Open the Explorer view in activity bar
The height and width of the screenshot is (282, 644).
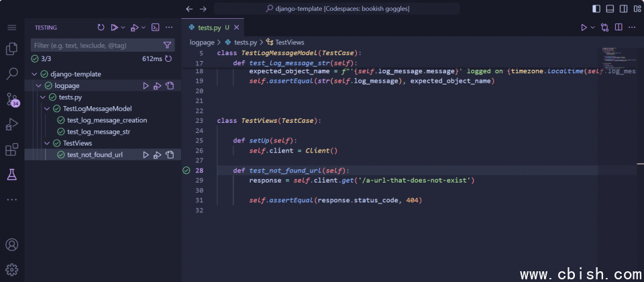coord(11,49)
